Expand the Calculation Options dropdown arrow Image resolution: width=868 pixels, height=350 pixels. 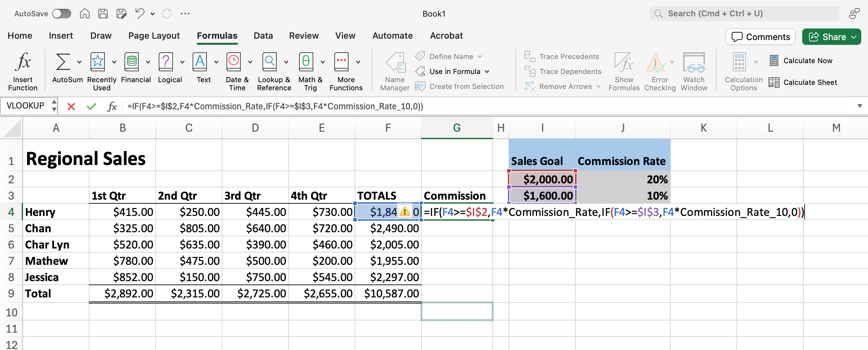click(756, 62)
